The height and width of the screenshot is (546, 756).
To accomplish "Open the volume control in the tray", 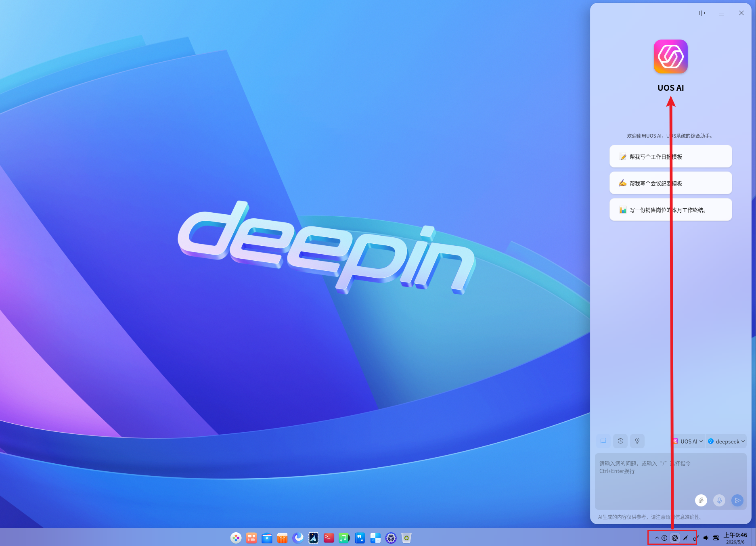I will point(706,538).
